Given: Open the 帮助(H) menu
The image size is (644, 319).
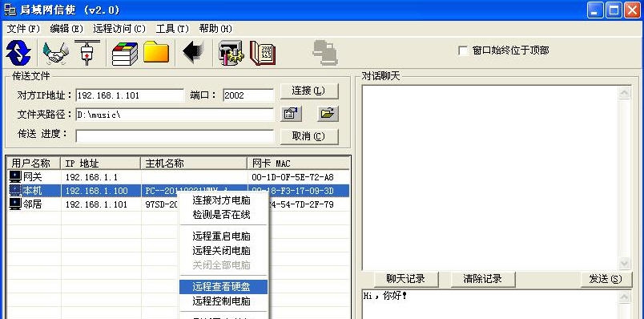Looking at the screenshot, I should tap(215, 29).
